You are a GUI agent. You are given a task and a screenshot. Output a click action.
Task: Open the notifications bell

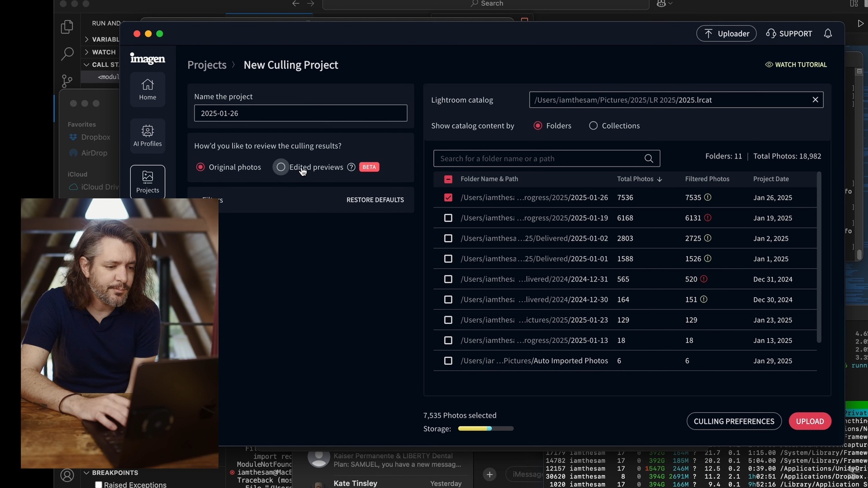coord(827,34)
